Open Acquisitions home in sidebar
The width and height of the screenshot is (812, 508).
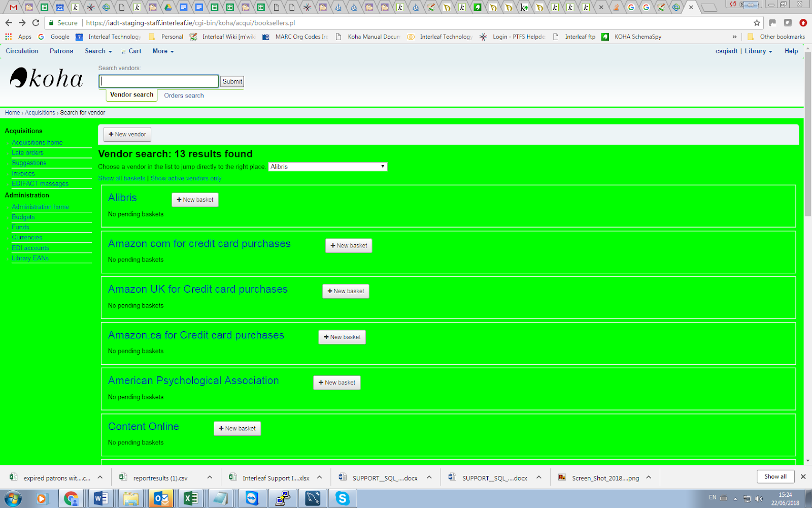pos(37,143)
